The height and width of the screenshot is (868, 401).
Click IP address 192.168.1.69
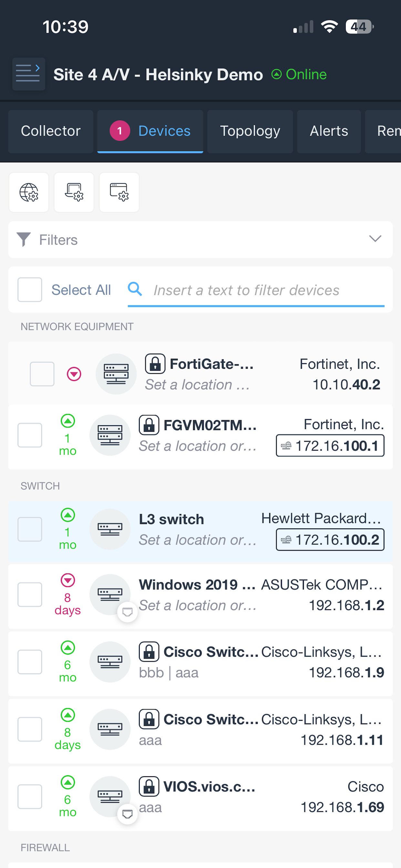pos(342,807)
